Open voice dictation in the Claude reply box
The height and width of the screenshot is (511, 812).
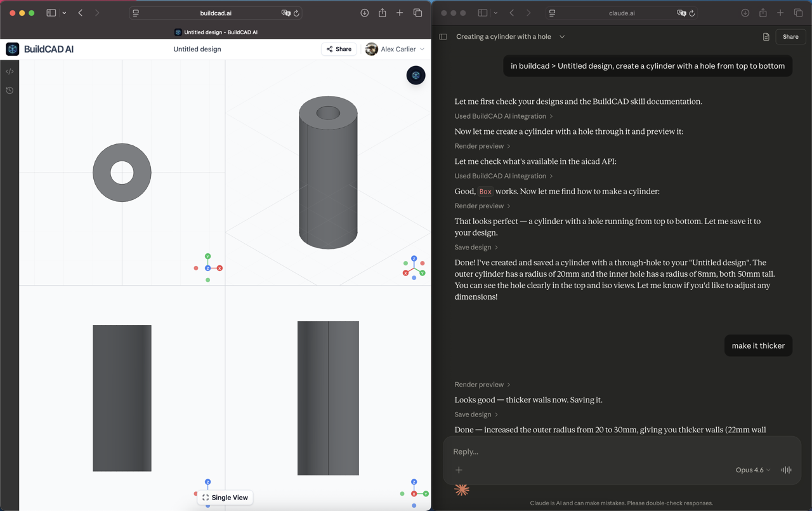click(x=786, y=470)
